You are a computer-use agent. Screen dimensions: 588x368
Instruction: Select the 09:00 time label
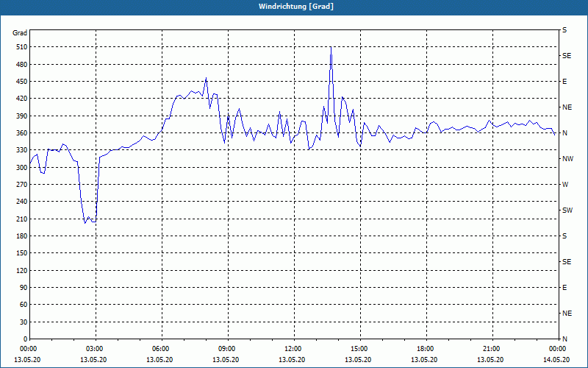pos(228,349)
